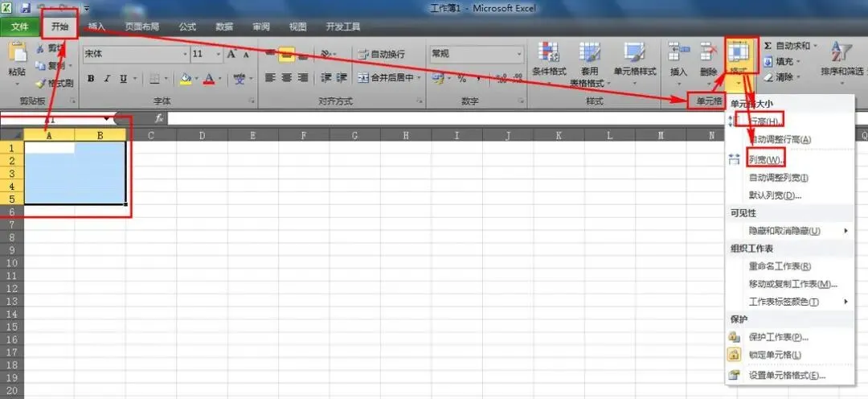Click the save icon in quick access toolbar
Screen dimensions: 868x399
[x=26, y=8]
